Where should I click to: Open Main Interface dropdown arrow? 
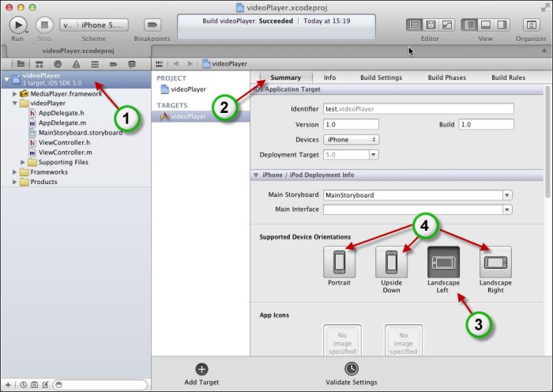pos(507,209)
